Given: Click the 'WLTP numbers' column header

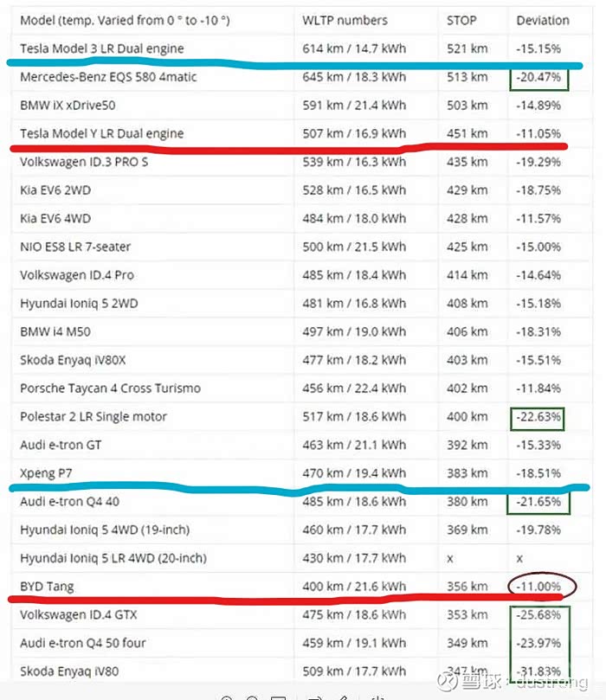Looking at the screenshot, I should click(345, 20).
